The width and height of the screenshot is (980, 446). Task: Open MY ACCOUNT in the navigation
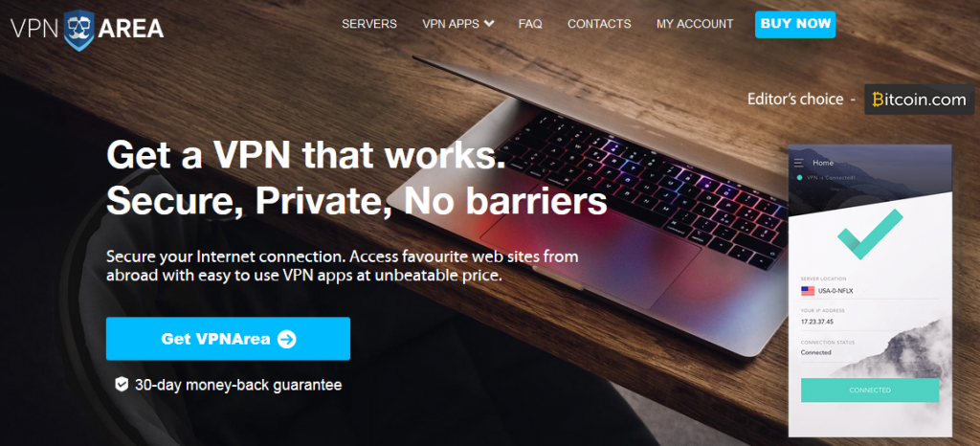tap(695, 24)
